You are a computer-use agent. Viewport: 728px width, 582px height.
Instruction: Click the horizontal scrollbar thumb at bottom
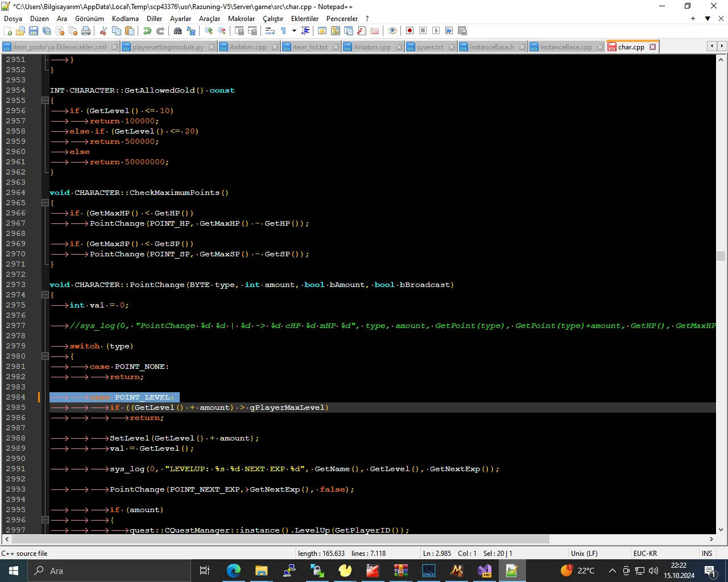[x=279, y=539]
